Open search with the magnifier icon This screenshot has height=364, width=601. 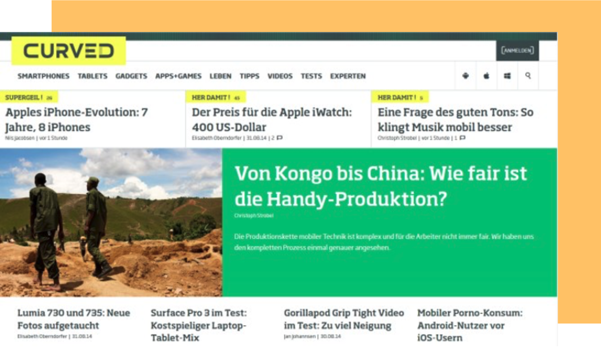(x=528, y=76)
